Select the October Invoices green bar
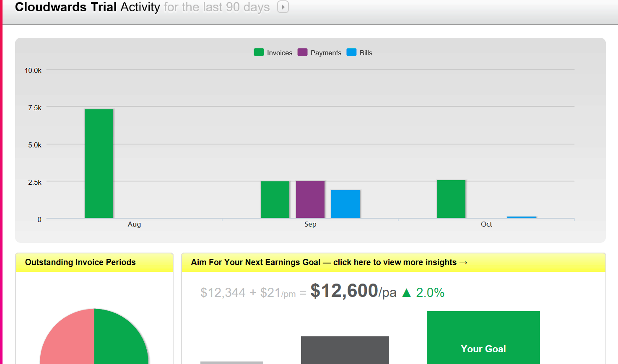The width and height of the screenshot is (618, 364). 451,199
